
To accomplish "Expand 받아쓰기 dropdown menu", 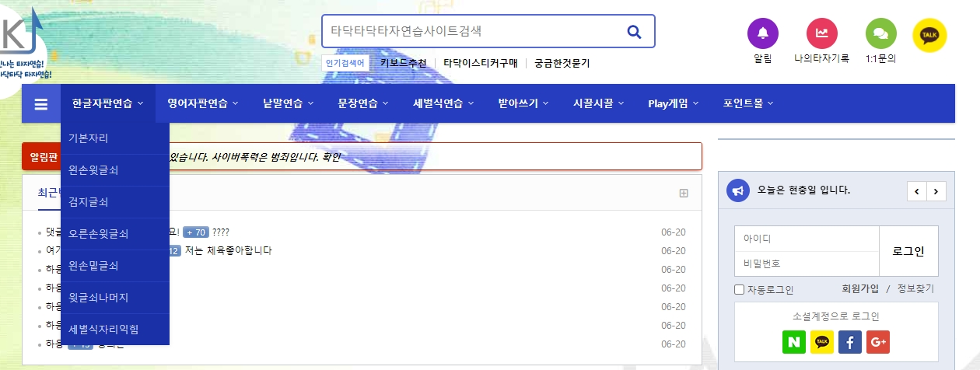I will pyautogui.click(x=523, y=103).
